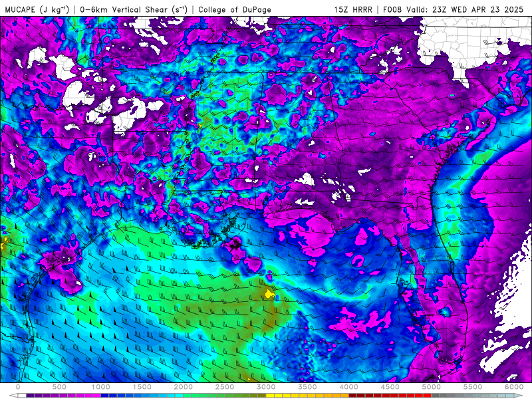The height and width of the screenshot is (399, 532).
Task: Click the 5000 label on the color scale
Action: coord(432,387)
